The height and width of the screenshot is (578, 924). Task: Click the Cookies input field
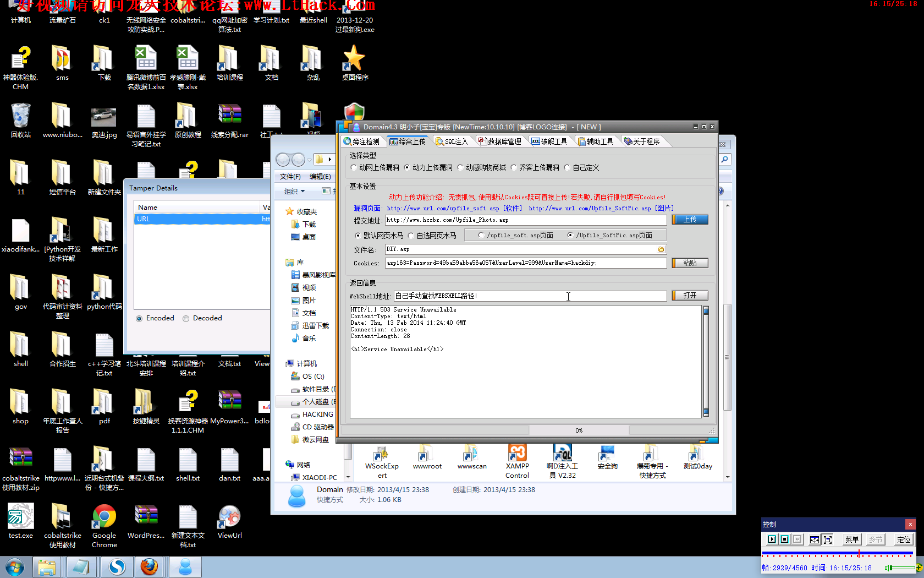[526, 263]
